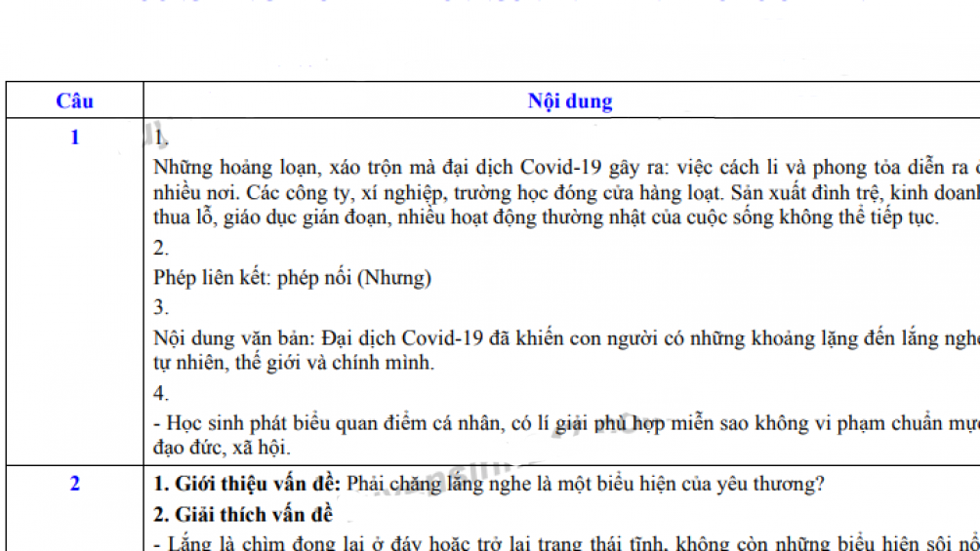Click the line starting 'nhiều nơi. Các công ty'

[566, 192]
